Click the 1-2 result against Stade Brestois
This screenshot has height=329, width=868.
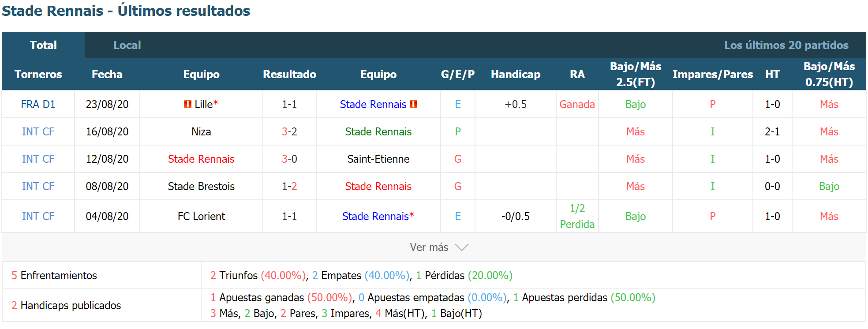pos(289,187)
